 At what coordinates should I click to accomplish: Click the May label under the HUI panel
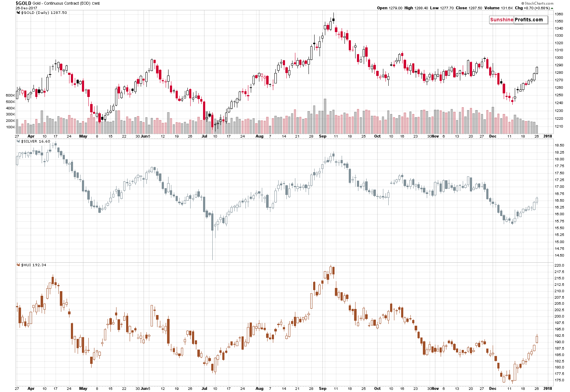[83, 388]
